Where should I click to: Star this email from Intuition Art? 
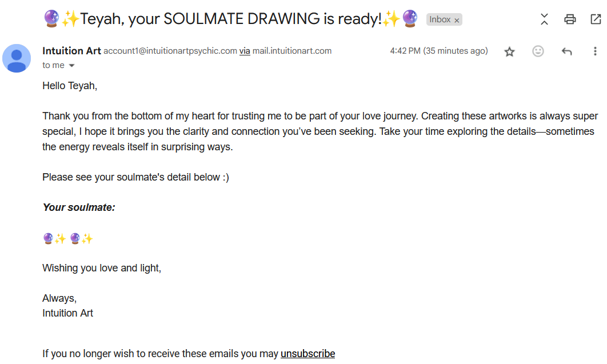(x=509, y=51)
